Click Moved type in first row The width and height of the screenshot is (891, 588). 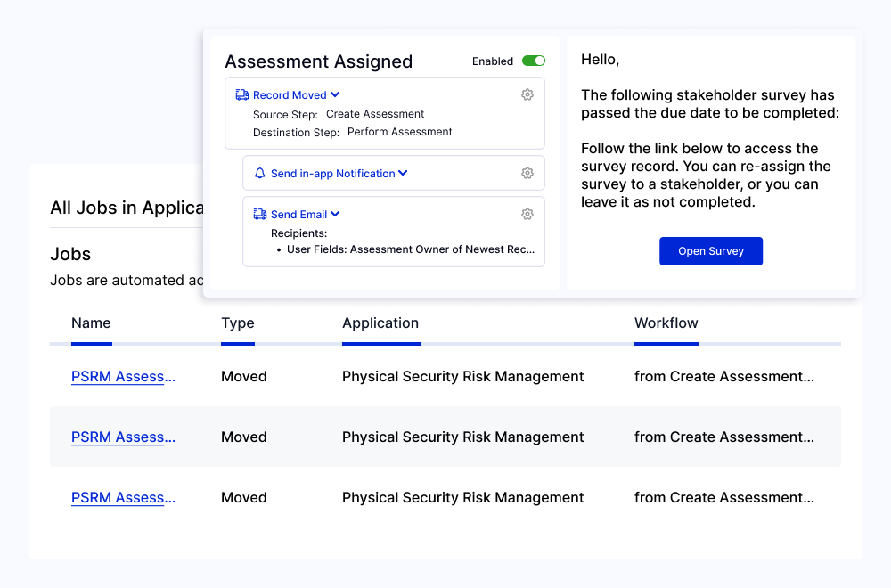(244, 376)
